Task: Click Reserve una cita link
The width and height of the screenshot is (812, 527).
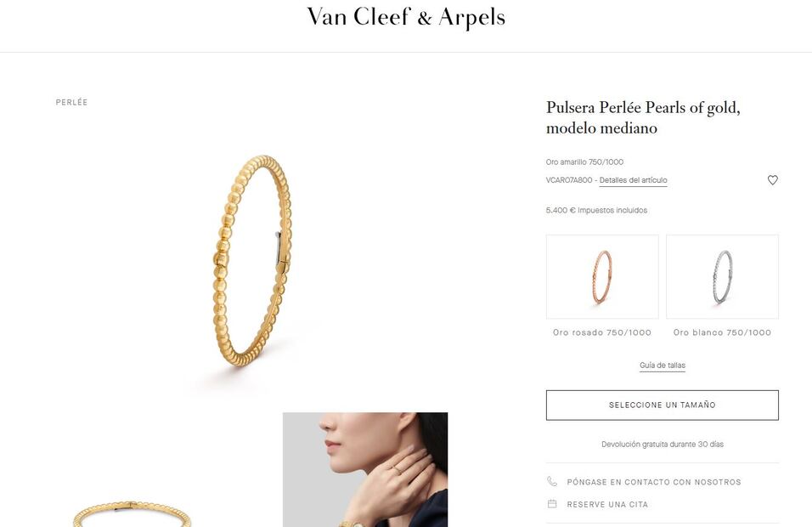Action: tap(607, 504)
